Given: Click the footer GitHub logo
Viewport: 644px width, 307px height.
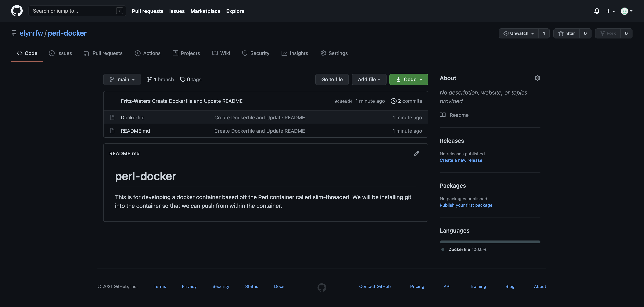Looking at the screenshot, I should pos(322,287).
